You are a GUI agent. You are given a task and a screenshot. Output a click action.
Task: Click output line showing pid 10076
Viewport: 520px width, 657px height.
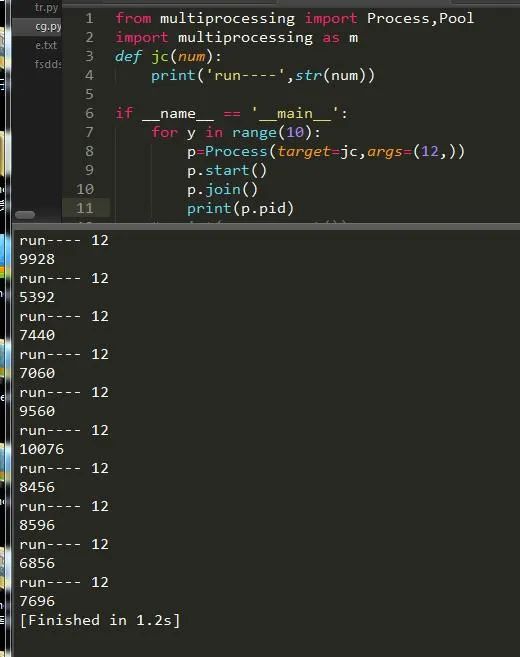(x=41, y=449)
